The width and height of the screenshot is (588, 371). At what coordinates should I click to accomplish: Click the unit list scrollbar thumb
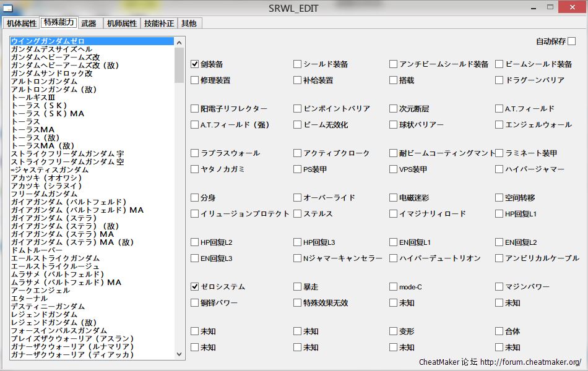click(x=179, y=65)
